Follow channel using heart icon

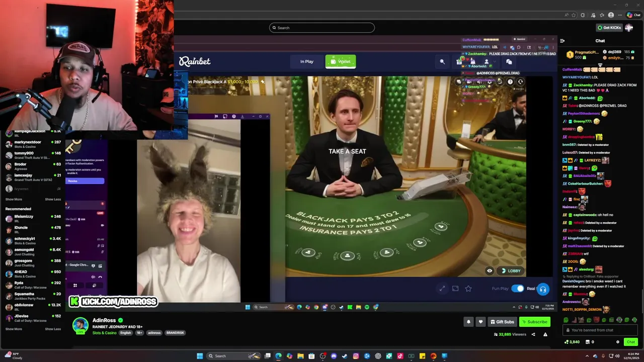tap(480, 322)
